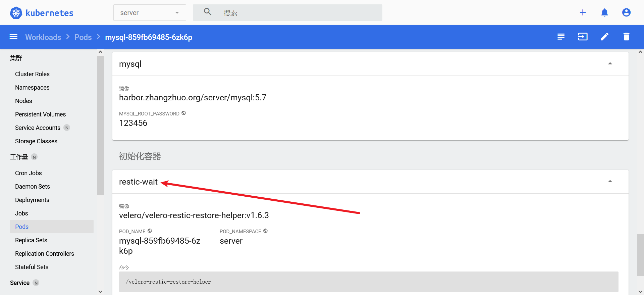Viewport: 644px width, 295px height.
Task: Click the MYSQL_ROOT_PASSWORD info icon
Action: [183, 113]
